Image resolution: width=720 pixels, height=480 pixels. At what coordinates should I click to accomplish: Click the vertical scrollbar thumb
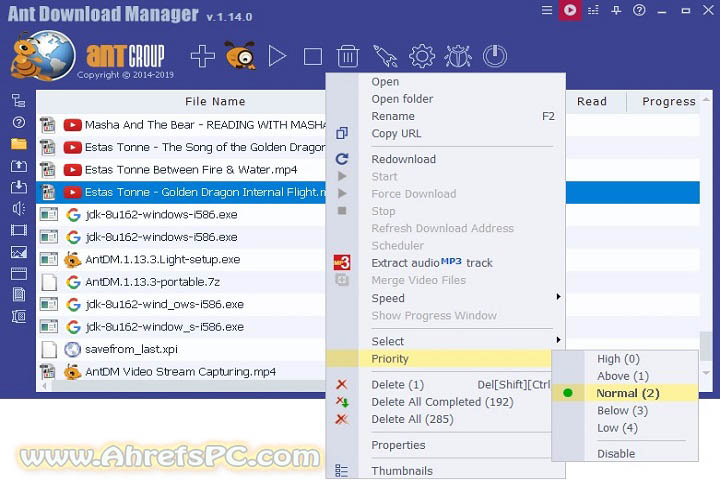click(706, 346)
